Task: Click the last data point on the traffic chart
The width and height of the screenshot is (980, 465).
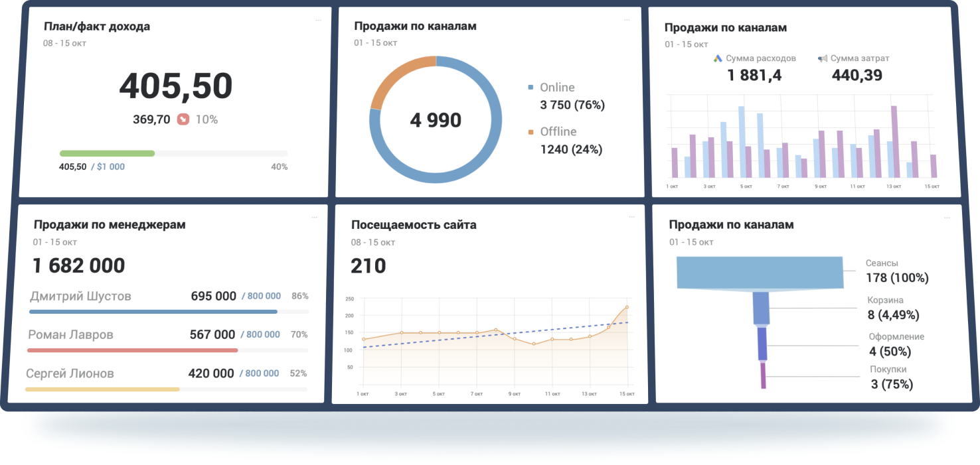Action: [x=627, y=307]
